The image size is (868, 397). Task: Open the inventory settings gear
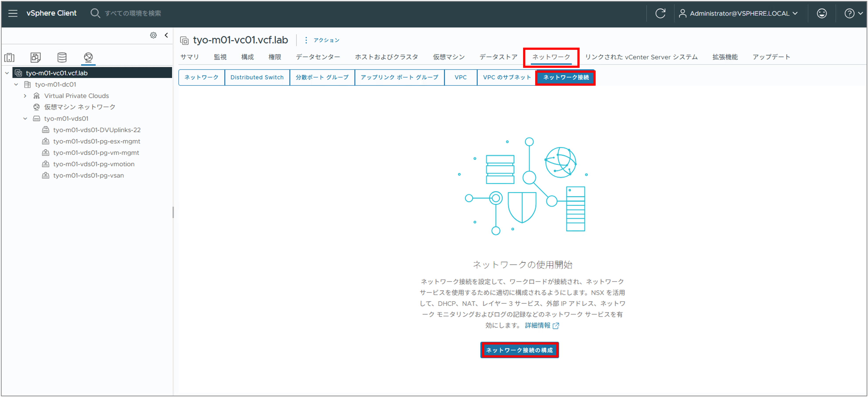(153, 35)
